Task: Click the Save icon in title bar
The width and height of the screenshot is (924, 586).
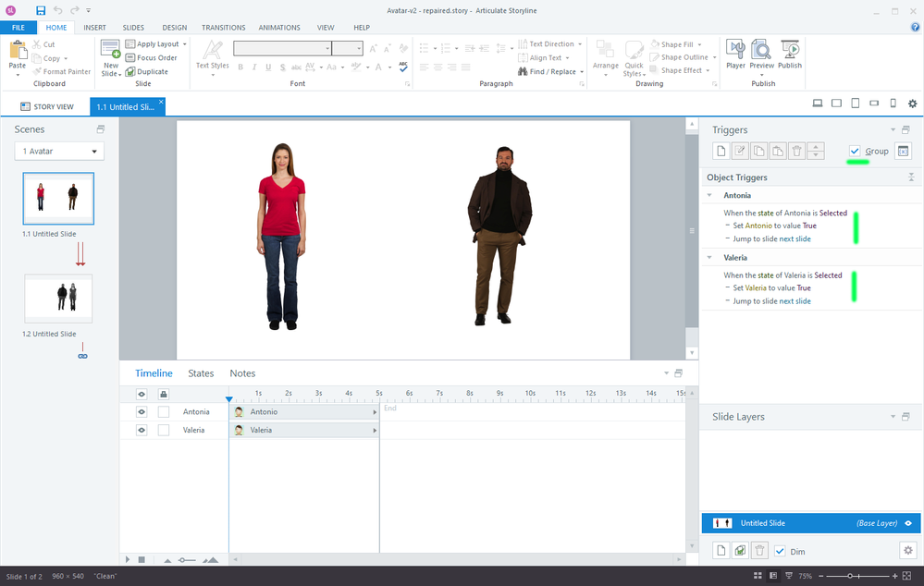Action: tap(41, 10)
